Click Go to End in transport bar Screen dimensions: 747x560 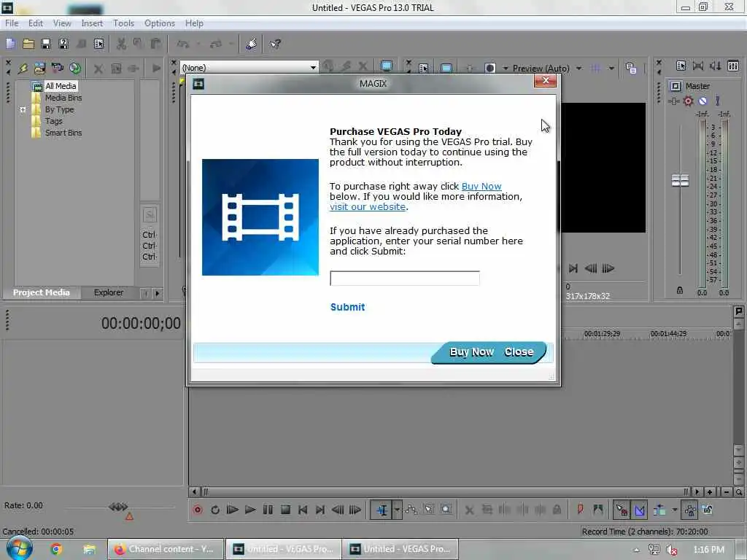pos(320,510)
